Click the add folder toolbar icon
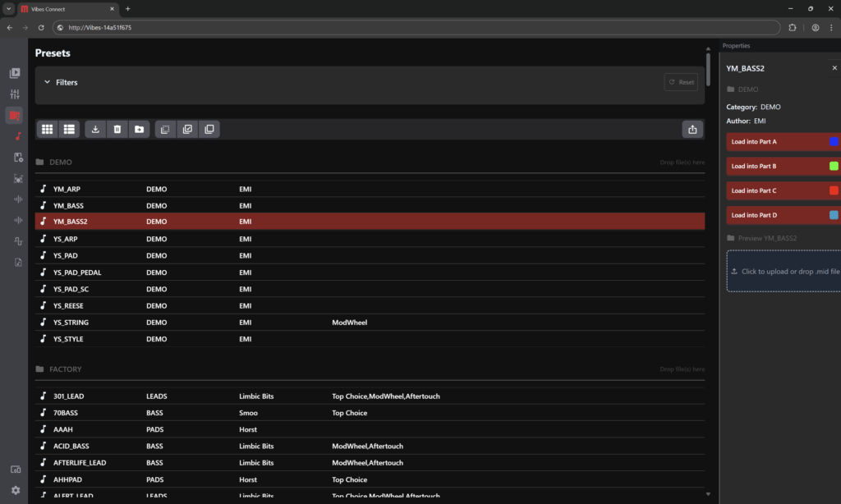This screenshot has width=841, height=504. click(x=139, y=129)
